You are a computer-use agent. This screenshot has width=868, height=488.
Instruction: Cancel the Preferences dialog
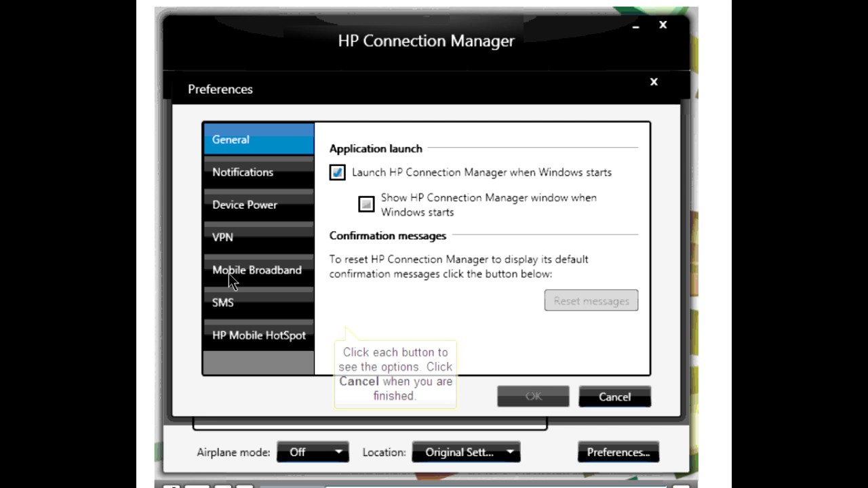pos(615,396)
